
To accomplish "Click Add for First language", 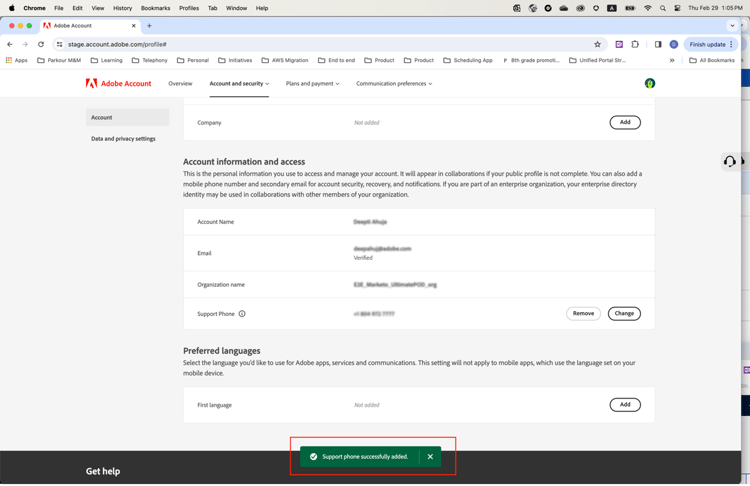I will [625, 405].
